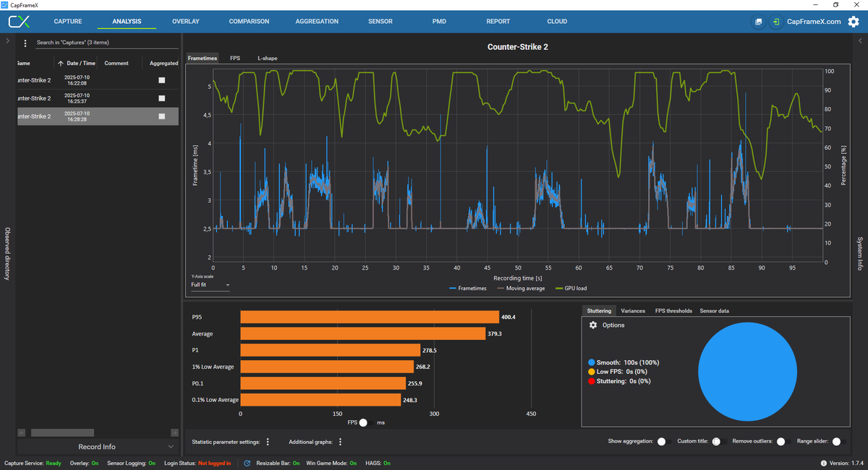Viewport: 868px width, 470px height.
Task: Open the FPS thresholds tab
Action: point(673,311)
